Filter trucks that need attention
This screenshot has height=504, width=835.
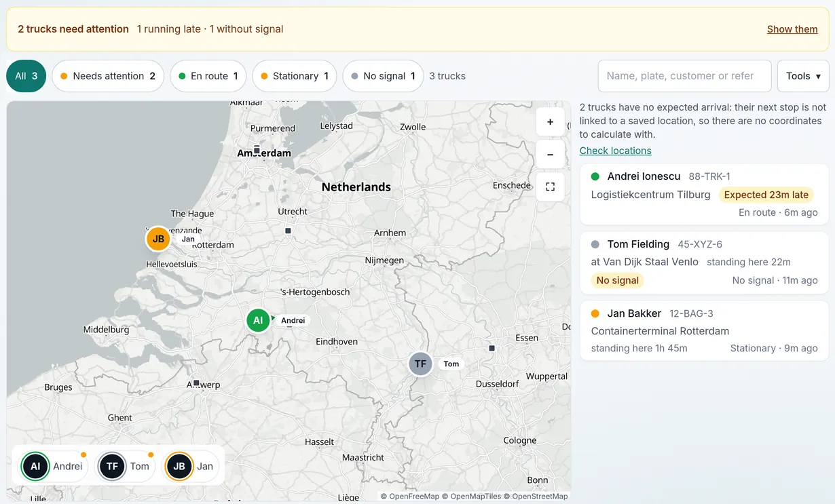point(108,76)
